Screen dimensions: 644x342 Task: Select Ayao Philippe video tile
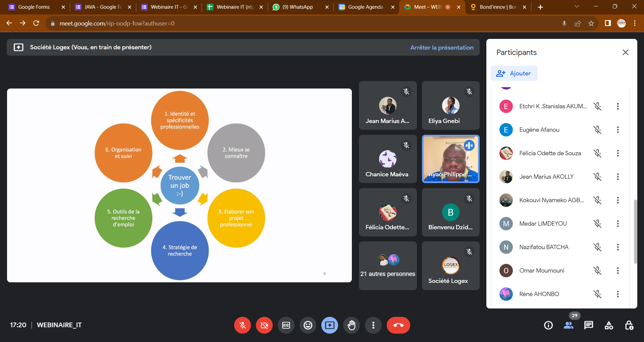[450, 159]
